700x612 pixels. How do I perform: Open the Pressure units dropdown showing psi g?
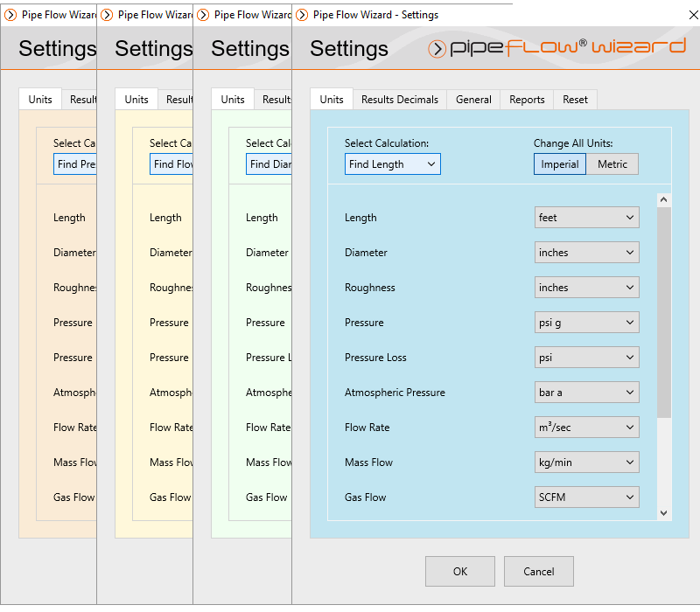[586, 323]
